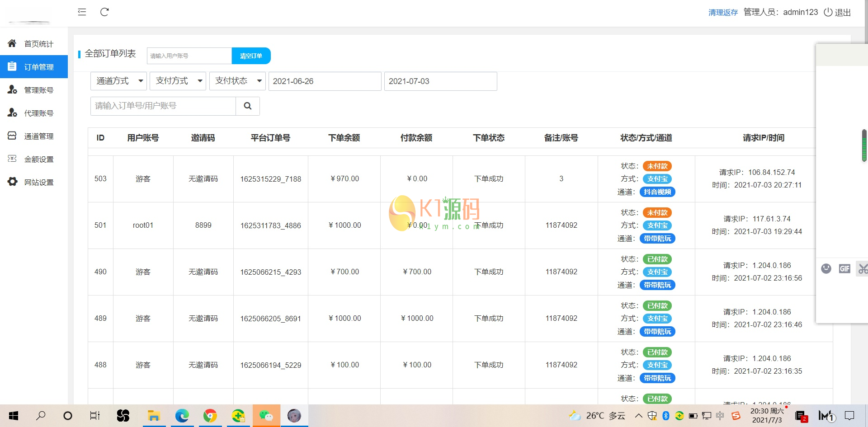Switch to the 首页统计 menu item
This screenshot has height=427, width=868.
(38, 43)
